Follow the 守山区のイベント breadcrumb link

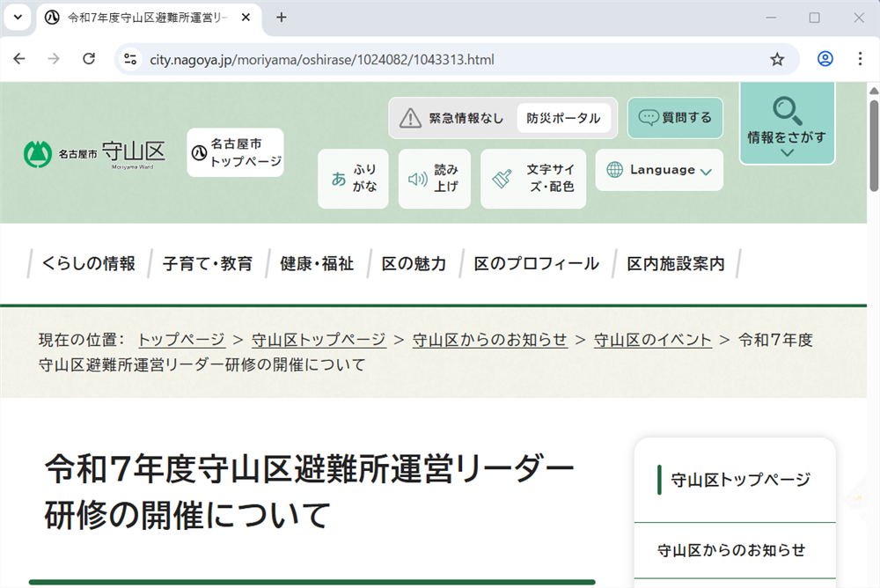[x=652, y=339]
